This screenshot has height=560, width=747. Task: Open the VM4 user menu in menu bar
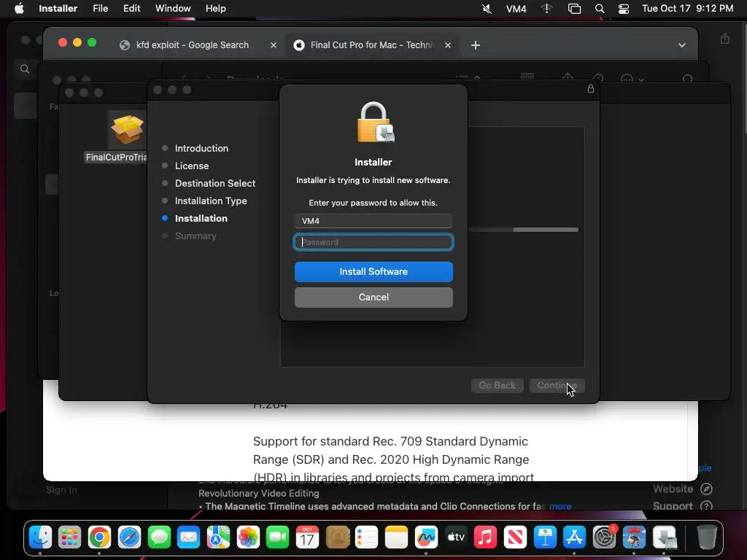516,9
